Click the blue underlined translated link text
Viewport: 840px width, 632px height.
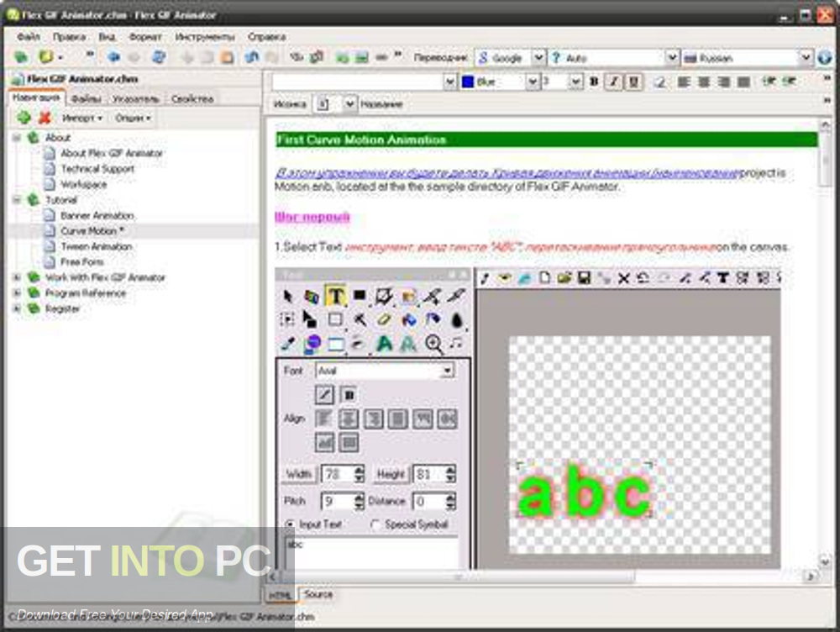[x=507, y=173]
